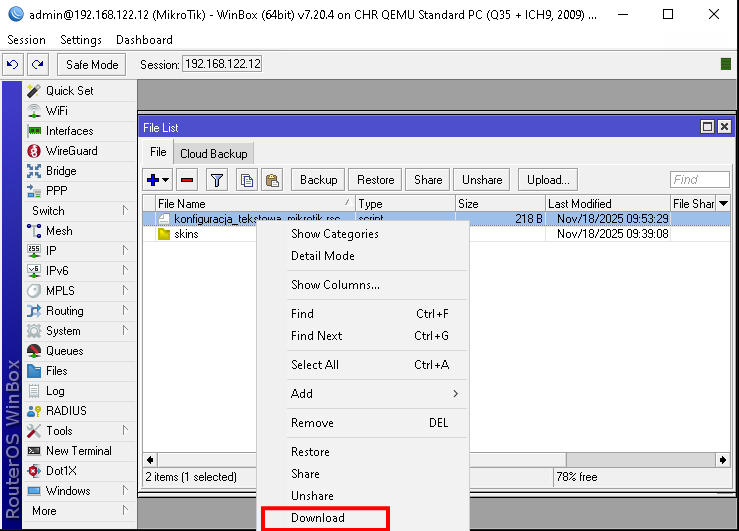Open Queues in the sidebar
The height and width of the screenshot is (531, 739).
[x=79, y=351]
